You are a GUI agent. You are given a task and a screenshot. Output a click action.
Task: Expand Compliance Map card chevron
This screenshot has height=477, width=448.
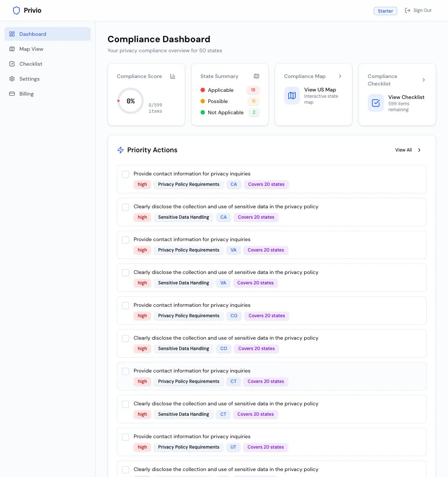340,76
